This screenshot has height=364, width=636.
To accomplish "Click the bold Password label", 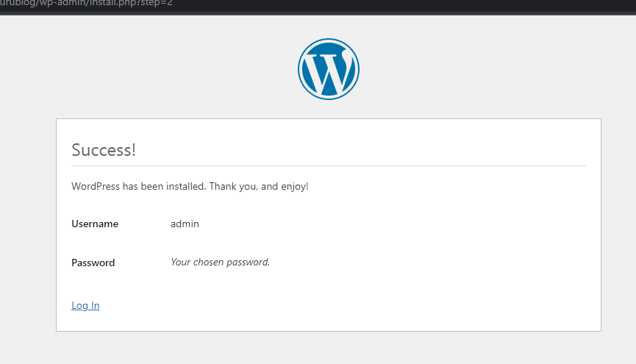I will tap(93, 263).
